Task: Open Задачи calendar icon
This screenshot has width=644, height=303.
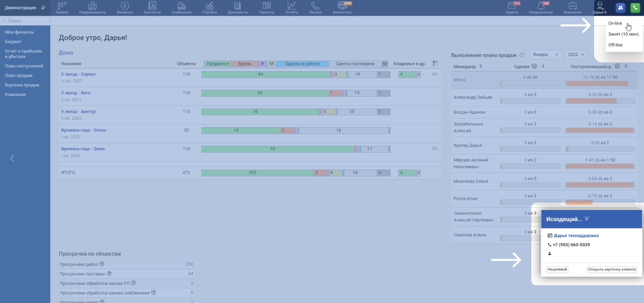Action: (512, 6)
